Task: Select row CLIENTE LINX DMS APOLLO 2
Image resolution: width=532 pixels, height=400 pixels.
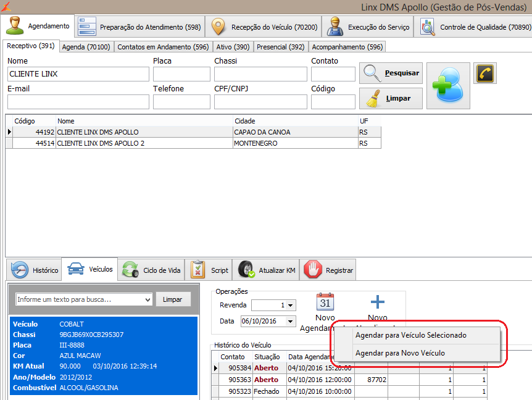Action: tap(193, 143)
